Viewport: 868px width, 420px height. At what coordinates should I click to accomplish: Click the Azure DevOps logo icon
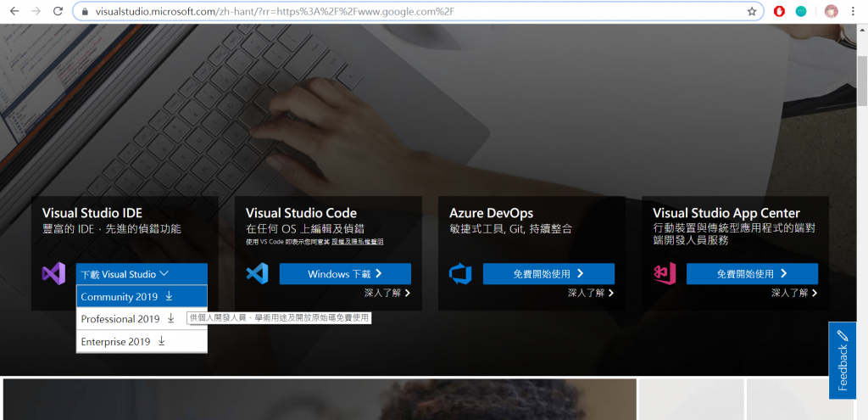point(460,274)
